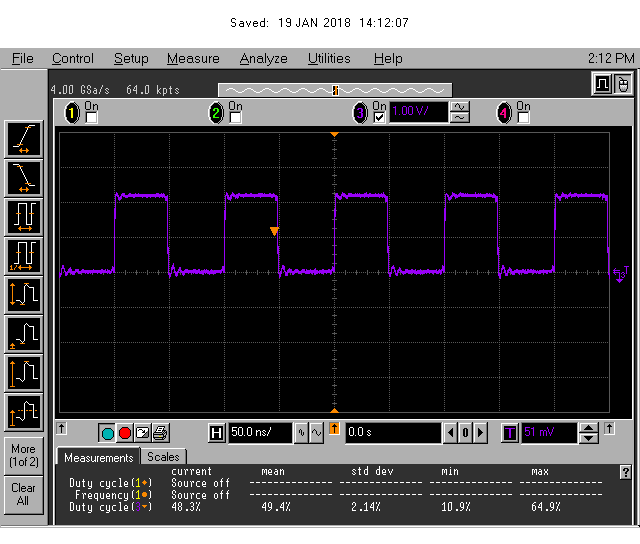640x544 pixels.
Task: Click the 2:12 PM clock display
Action: [611, 59]
